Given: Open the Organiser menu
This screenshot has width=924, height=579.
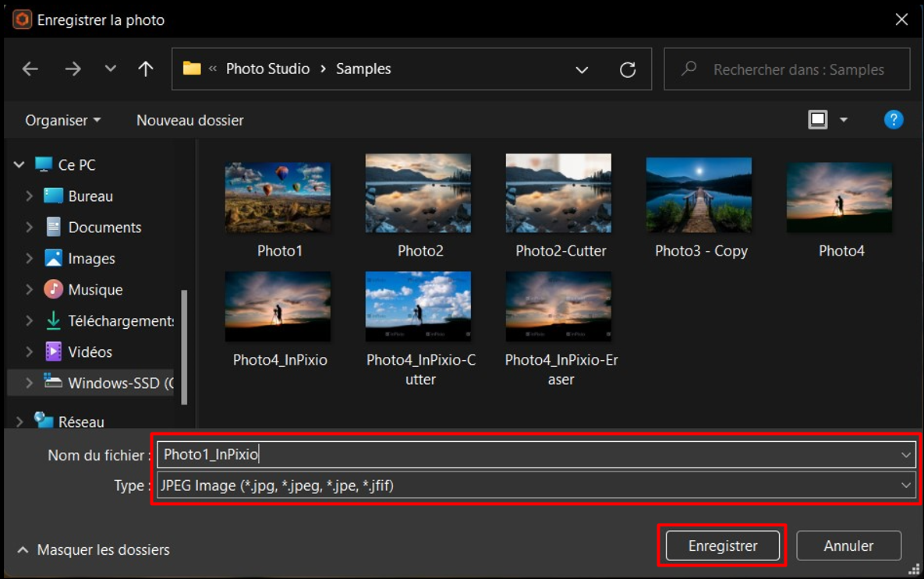Looking at the screenshot, I should point(62,120).
